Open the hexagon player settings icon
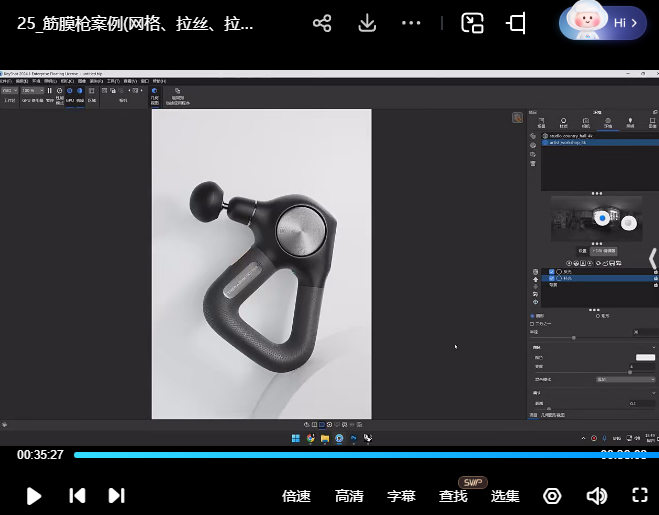The image size is (659, 515). point(552,495)
